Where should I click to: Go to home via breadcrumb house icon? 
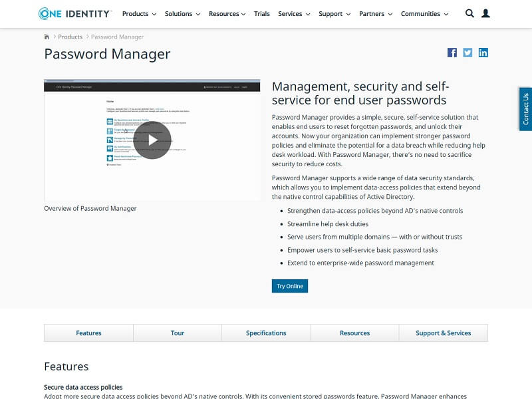pyautogui.click(x=47, y=37)
